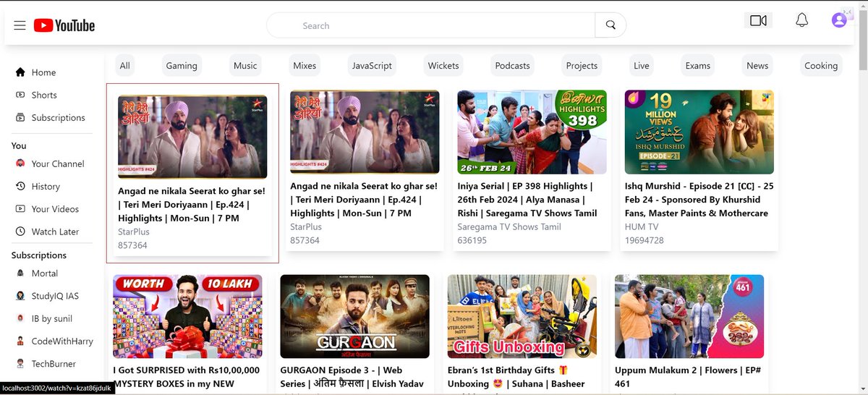Click the CodeWithHarry channel avatar
This screenshot has width=868, height=395.
pos(20,341)
